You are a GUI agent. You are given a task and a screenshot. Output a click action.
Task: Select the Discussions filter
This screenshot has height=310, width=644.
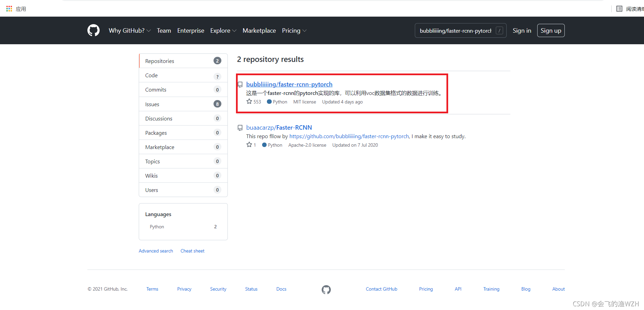tap(183, 118)
